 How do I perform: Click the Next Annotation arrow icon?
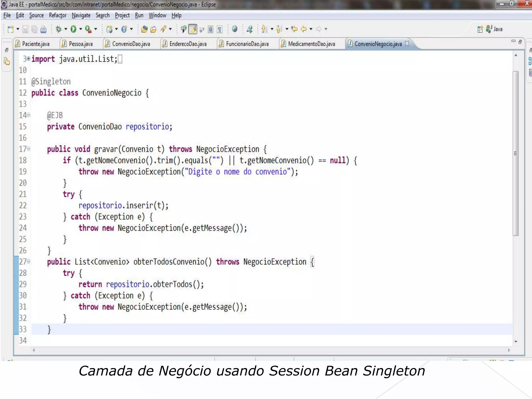[264, 29]
